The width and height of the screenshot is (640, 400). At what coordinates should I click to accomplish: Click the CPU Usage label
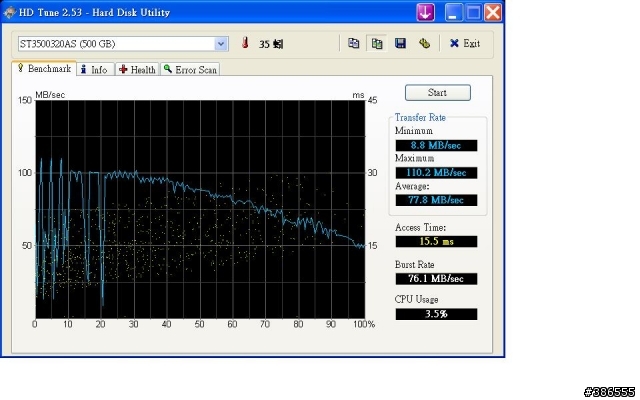coord(416,300)
